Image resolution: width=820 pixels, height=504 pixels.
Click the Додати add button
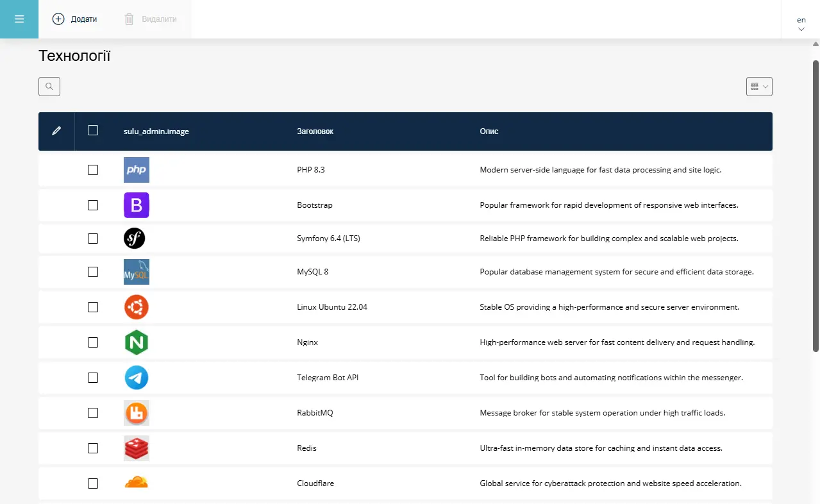(x=75, y=19)
